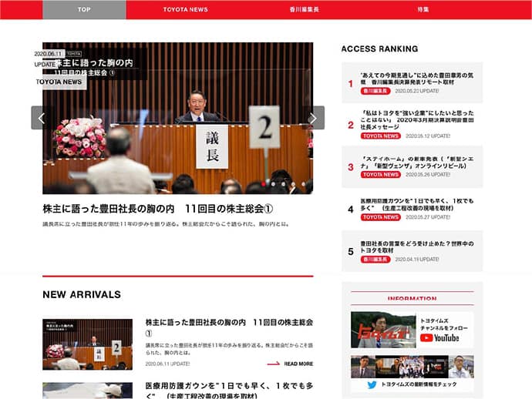Click トヨタイムズ チャンネルをフォロー text
The image size is (532, 399).
444,324
